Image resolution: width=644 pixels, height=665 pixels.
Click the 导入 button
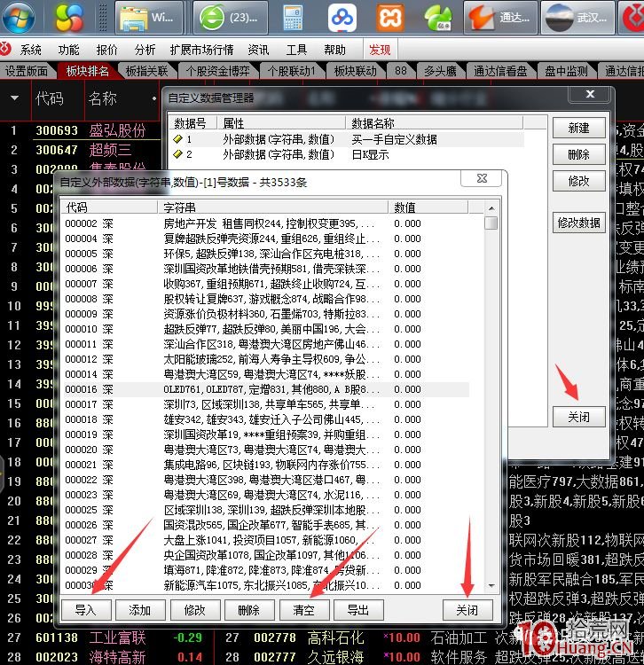pyautogui.click(x=86, y=610)
